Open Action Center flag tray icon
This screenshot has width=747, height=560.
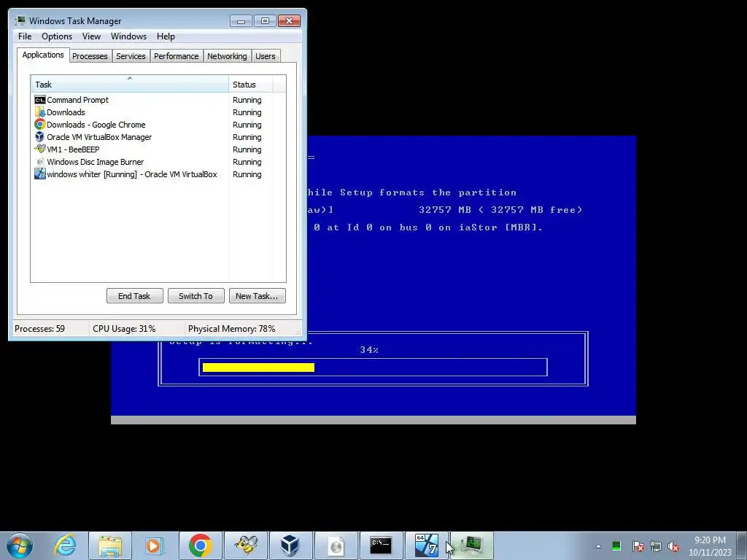tap(638, 546)
